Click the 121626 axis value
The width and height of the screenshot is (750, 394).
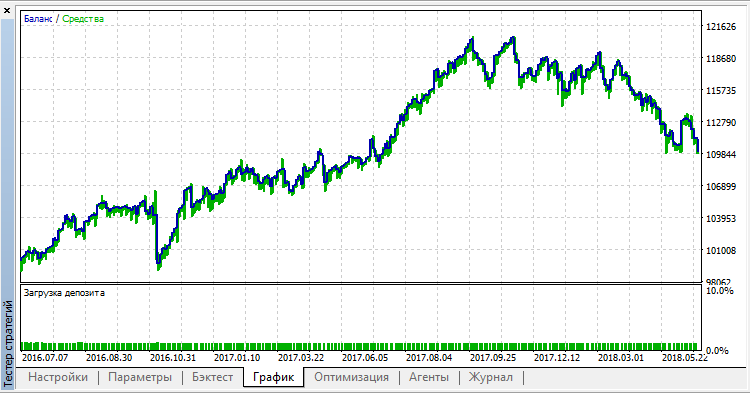[x=721, y=27]
